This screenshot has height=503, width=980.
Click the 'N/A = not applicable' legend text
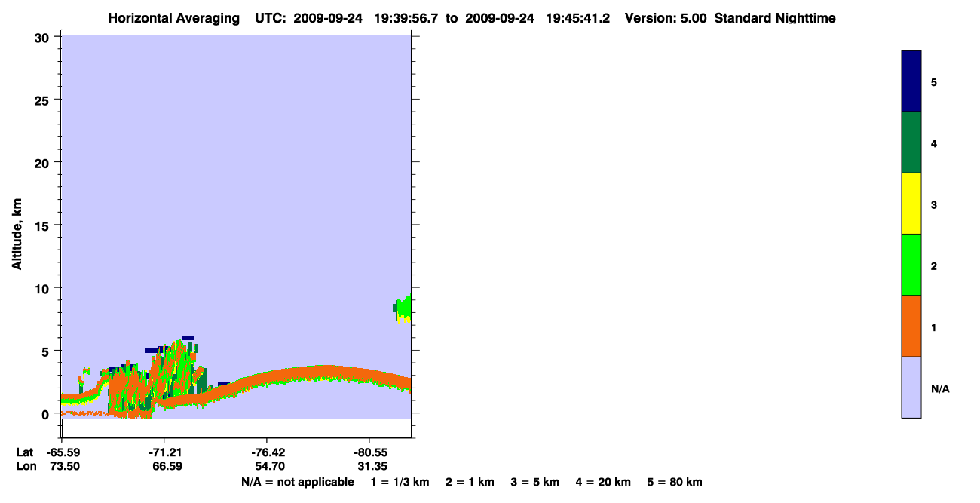pos(298,482)
